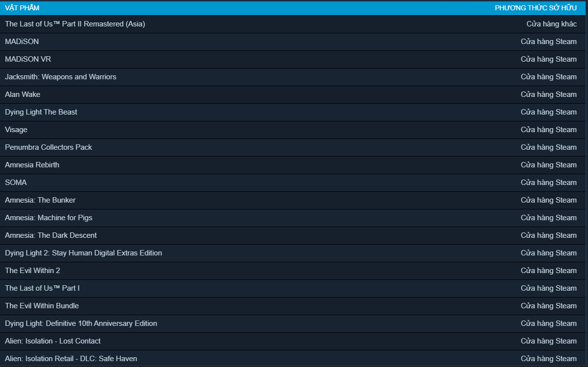
Task: Select the Alan Wake item
Action: point(23,94)
